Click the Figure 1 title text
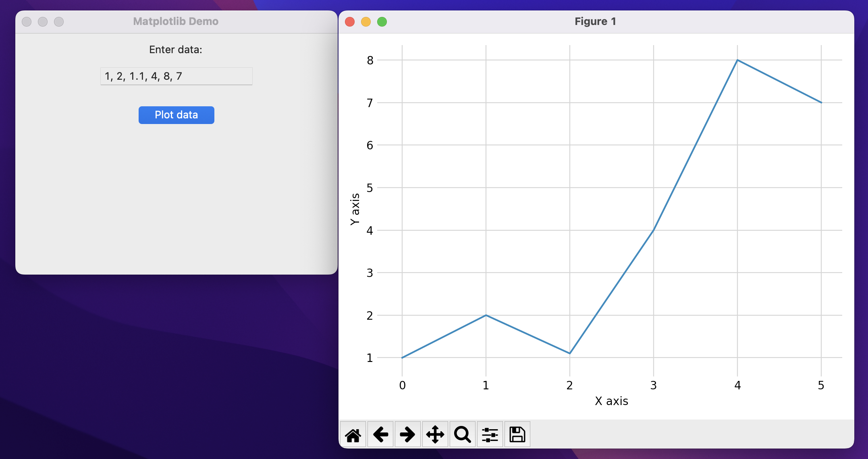This screenshot has width=868, height=459. [595, 21]
